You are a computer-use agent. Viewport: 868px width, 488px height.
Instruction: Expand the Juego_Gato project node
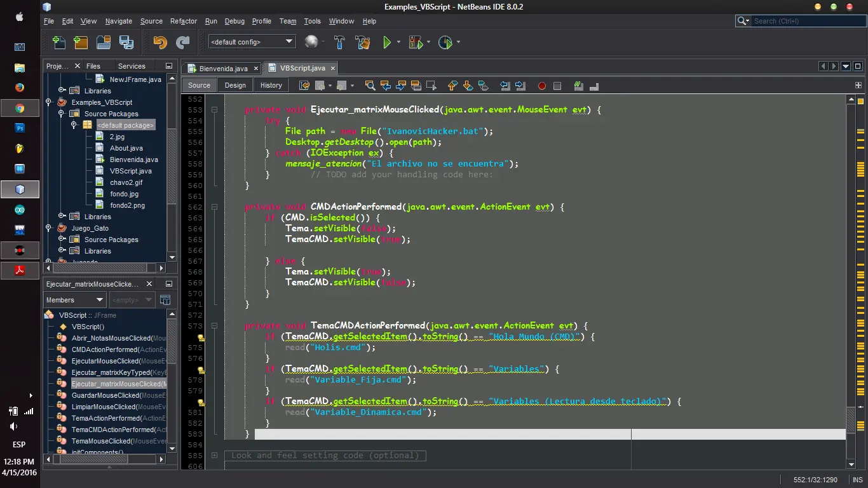click(49, 228)
